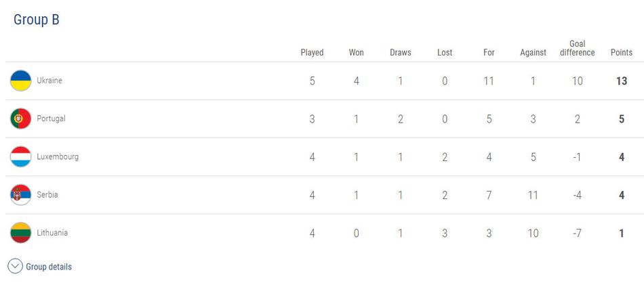Click the Luxembourg flag icon
The width and height of the screenshot is (644, 285).
click(x=20, y=156)
